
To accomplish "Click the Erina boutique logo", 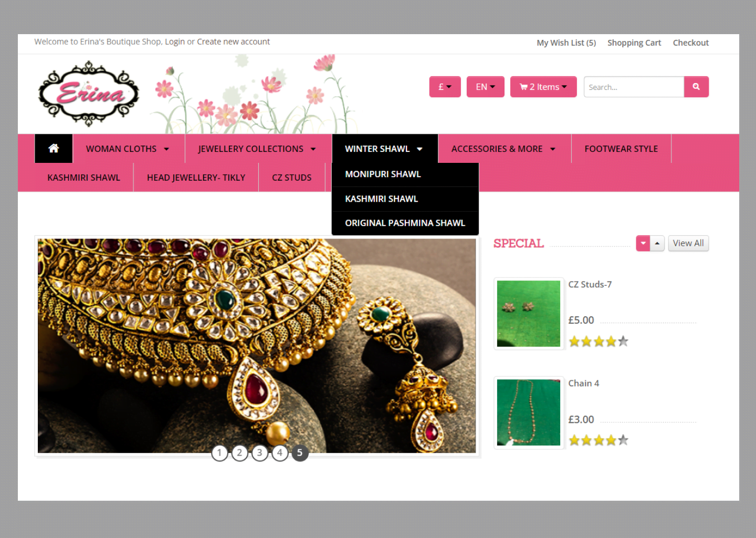I will (89, 94).
